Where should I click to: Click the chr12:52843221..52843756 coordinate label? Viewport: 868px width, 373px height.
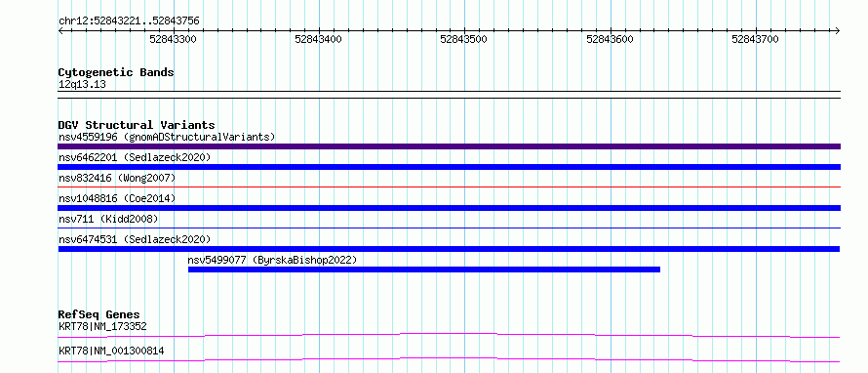(129, 21)
